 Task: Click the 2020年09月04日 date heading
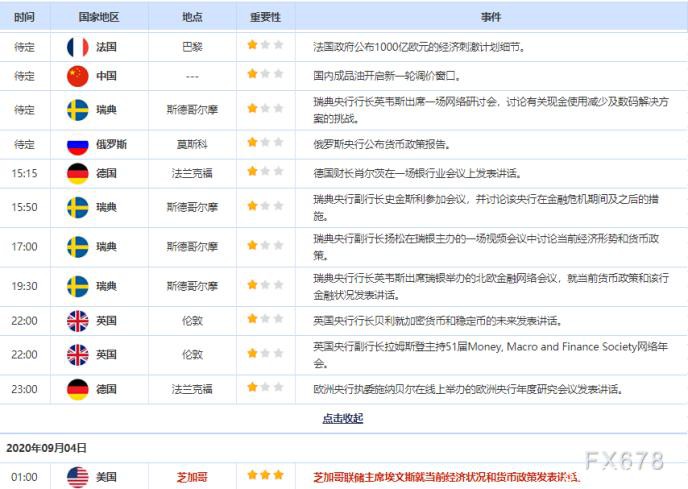click(x=47, y=448)
